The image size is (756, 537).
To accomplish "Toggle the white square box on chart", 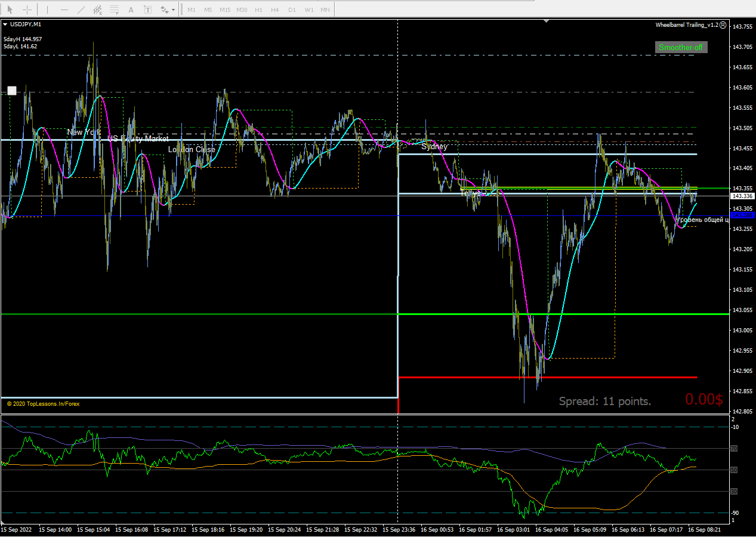I will (12, 91).
